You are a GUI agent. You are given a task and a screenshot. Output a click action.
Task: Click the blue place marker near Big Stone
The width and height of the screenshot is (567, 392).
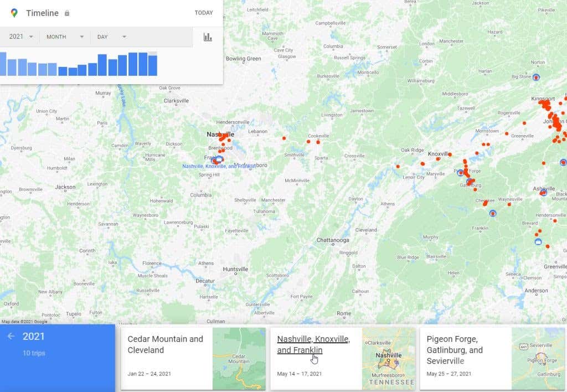coord(536,78)
